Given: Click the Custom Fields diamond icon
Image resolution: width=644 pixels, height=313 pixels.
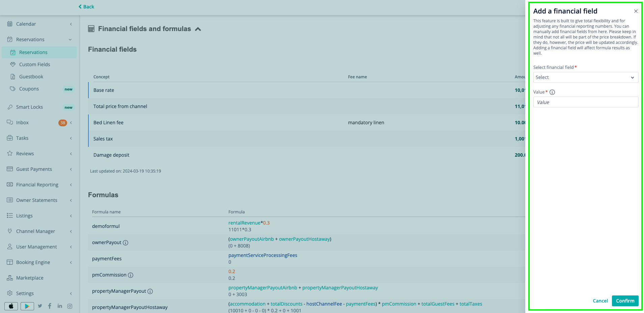Looking at the screenshot, I should pos(13,64).
